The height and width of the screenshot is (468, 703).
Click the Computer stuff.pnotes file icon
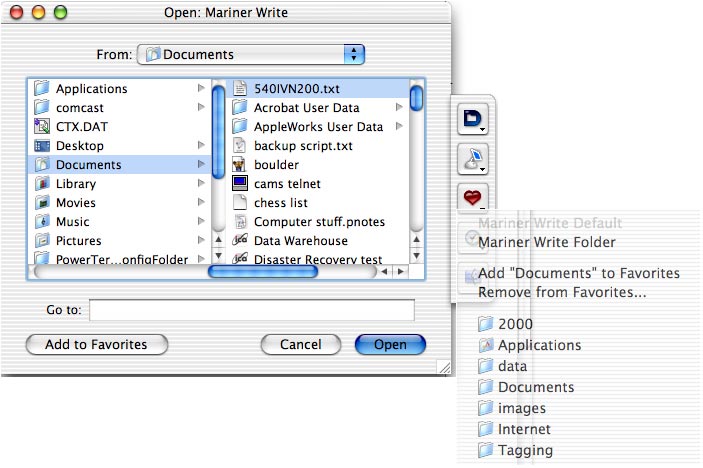point(240,221)
